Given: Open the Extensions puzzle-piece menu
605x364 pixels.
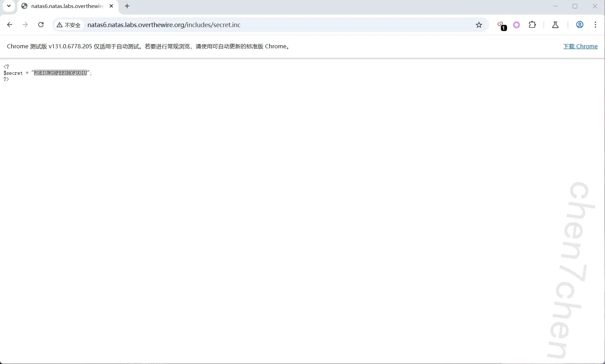Looking at the screenshot, I should pyautogui.click(x=532, y=25).
